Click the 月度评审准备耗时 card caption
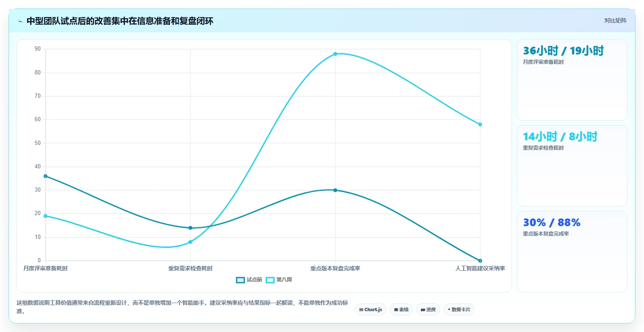644x332 pixels. 543,62
